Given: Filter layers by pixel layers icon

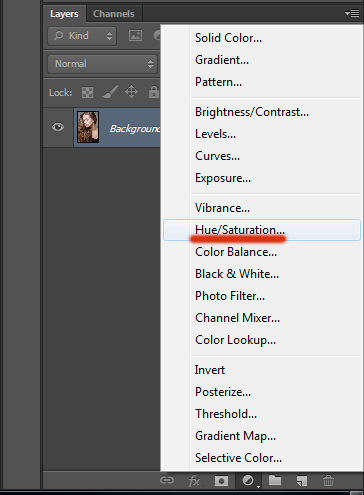Looking at the screenshot, I should tap(135, 36).
